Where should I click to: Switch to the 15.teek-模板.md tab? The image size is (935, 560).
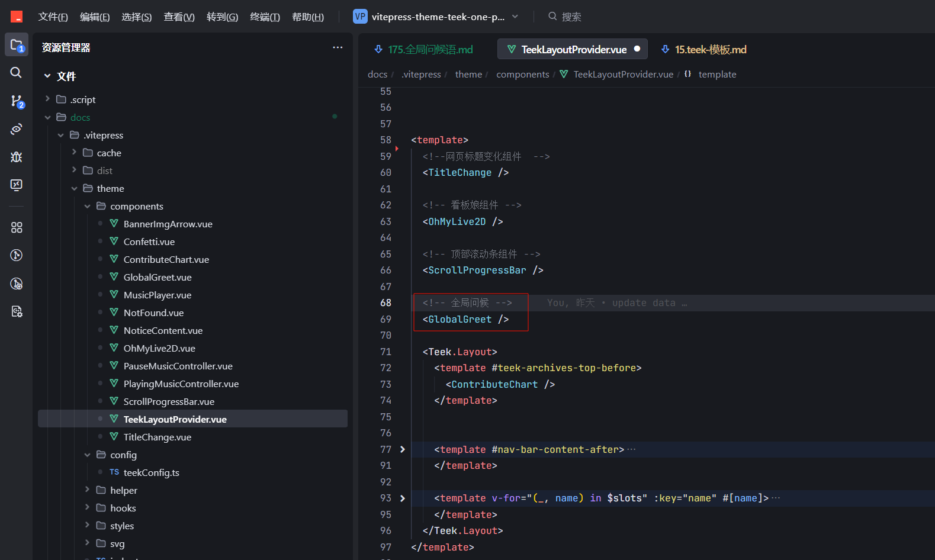tap(703, 49)
